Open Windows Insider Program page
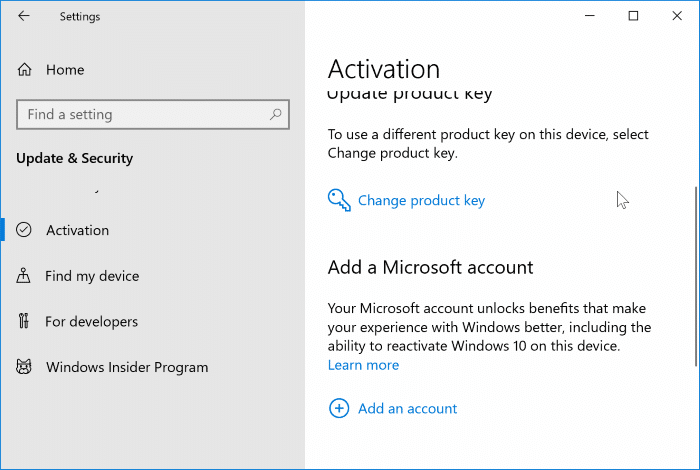This screenshot has width=700, height=470. click(127, 367)
